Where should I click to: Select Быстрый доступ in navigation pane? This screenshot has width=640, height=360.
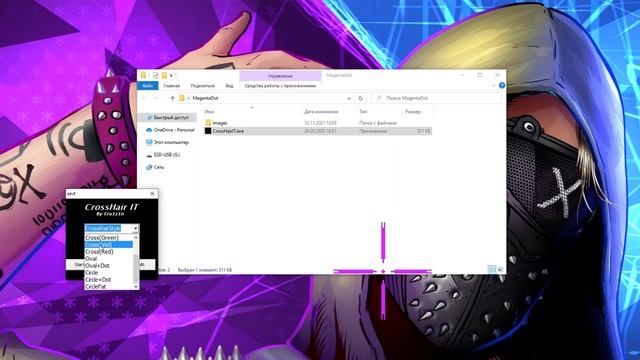coord(168,118)
